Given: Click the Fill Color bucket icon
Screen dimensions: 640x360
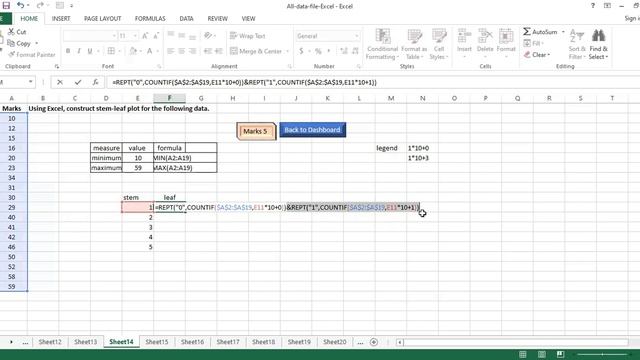Looking at the screenshot, I should tap(133, 51).
